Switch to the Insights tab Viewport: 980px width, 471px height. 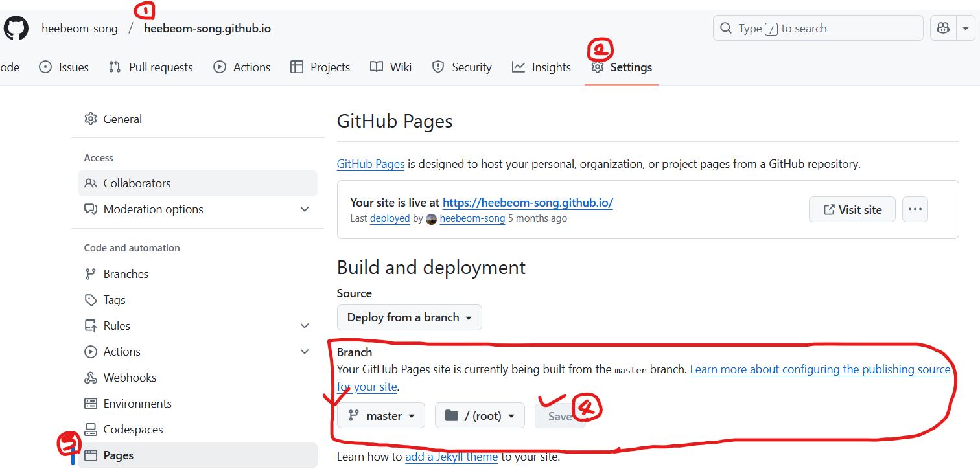click(x=541, y=67)
